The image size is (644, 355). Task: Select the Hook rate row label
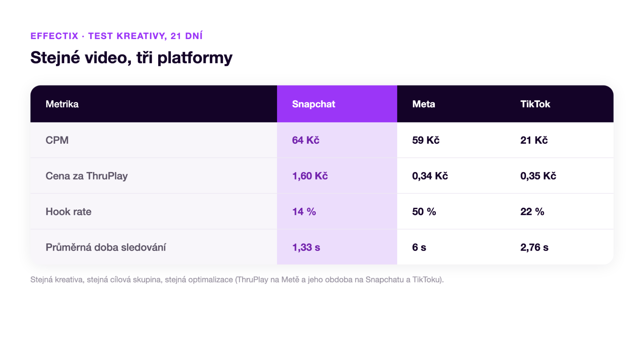(68, 212)
